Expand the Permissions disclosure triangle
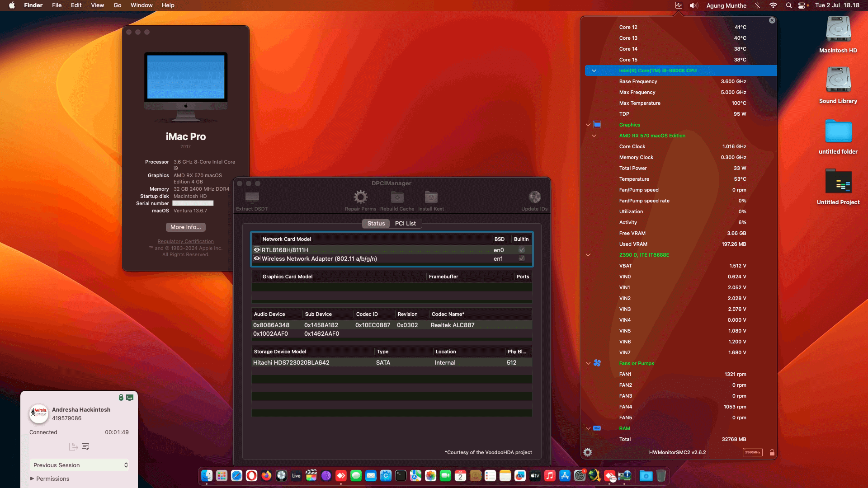This screenshot has height=488, width=868. click(x=32, y=479)
